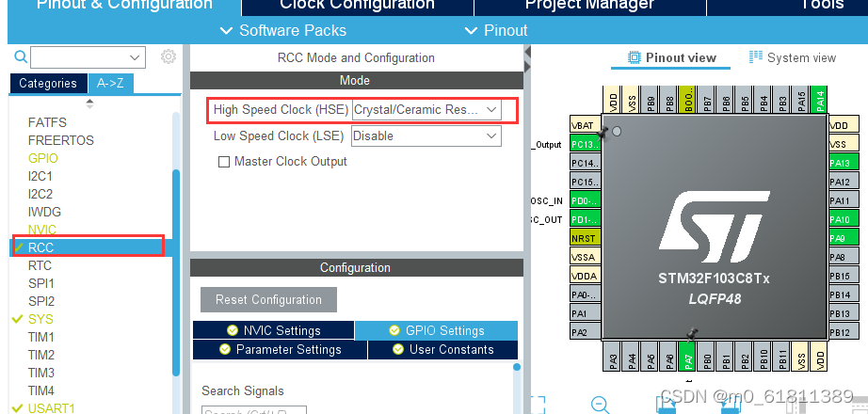Click the peripheral search magnifier icon
This screenshot has width=868, height=414.
tap(21, 57)
